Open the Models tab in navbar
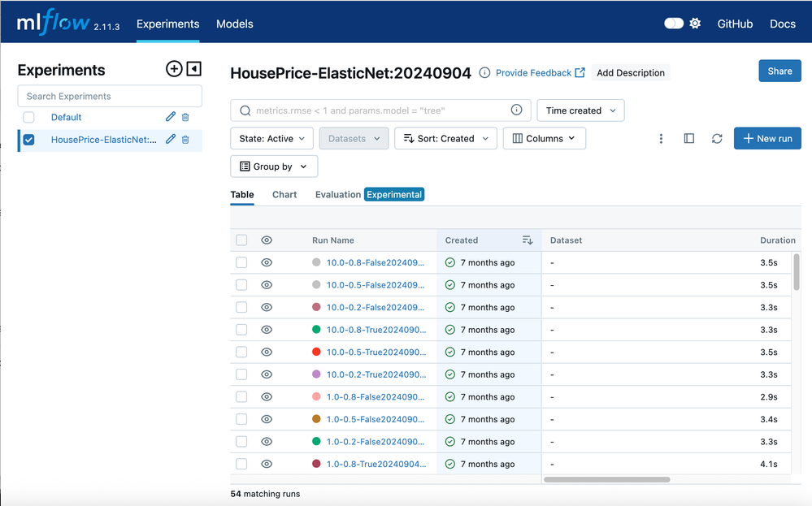This screenshot has height=506, width=812. 234,24
